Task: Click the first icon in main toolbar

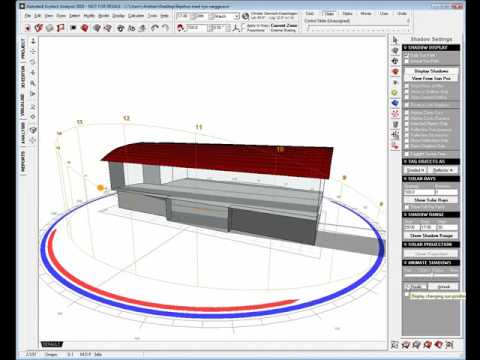Action: pos(28,28)
